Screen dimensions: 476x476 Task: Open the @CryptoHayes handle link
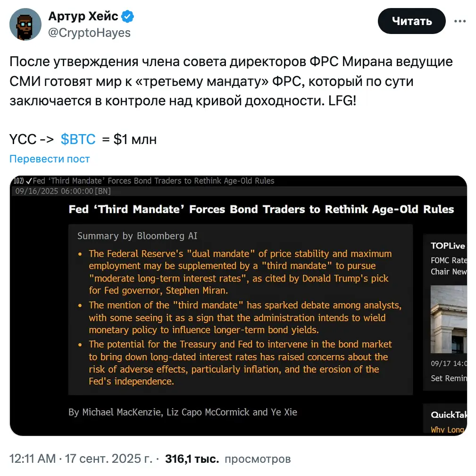pos(89,32)
